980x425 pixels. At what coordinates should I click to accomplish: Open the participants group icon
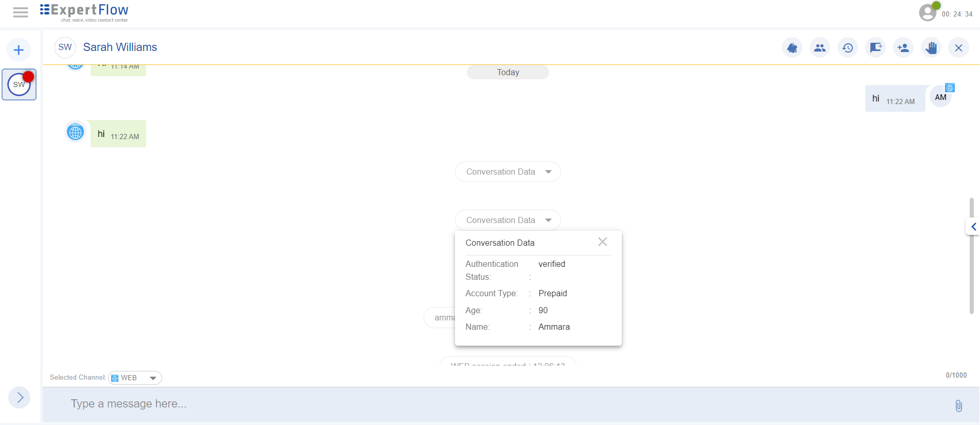820,48
